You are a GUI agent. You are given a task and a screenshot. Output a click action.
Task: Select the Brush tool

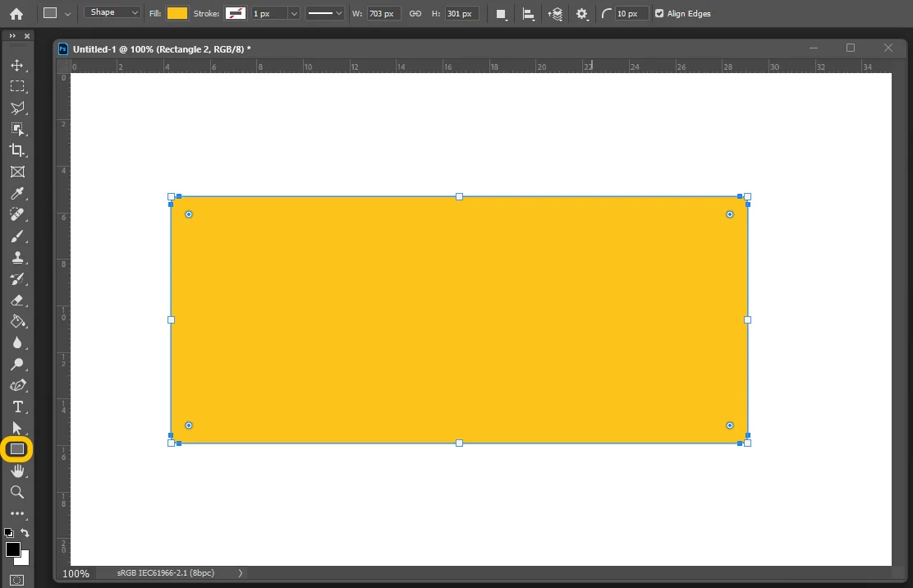tap(17, 236)
